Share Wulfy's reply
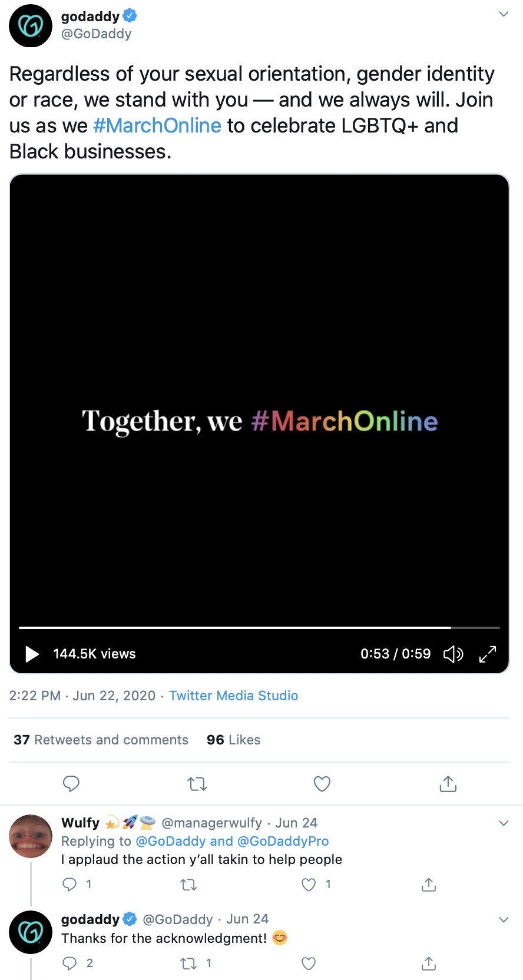The height and width of the screenshot is (980, 523). (429, 885)
